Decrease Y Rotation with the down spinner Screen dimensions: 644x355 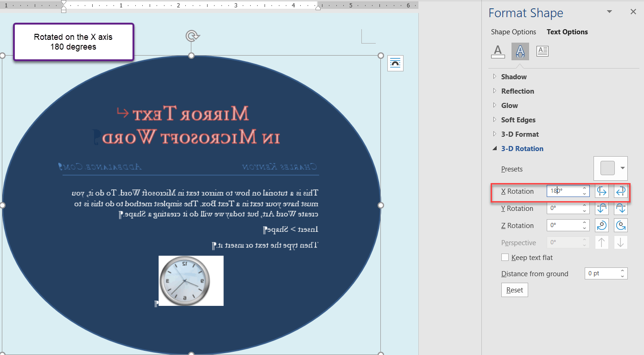(x=585, y=211)
